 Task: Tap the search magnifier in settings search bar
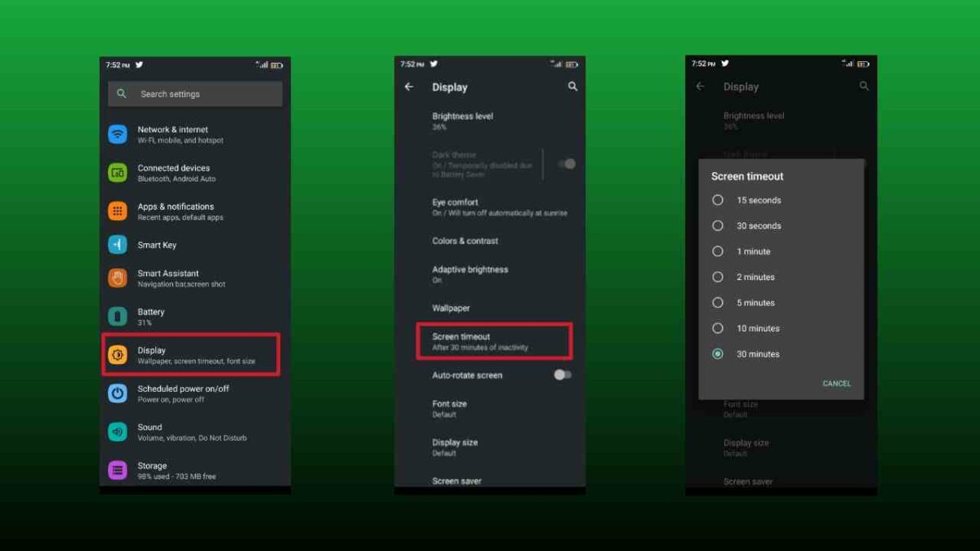tap(122, 94)
